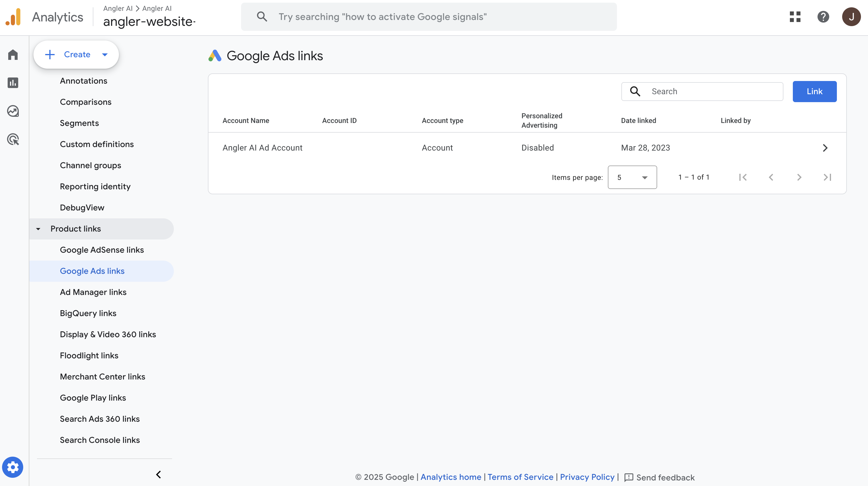The image size is (868, 486).
Task: Click the Send feedback text
Action: pyautogui.click(x=665, y=477)
